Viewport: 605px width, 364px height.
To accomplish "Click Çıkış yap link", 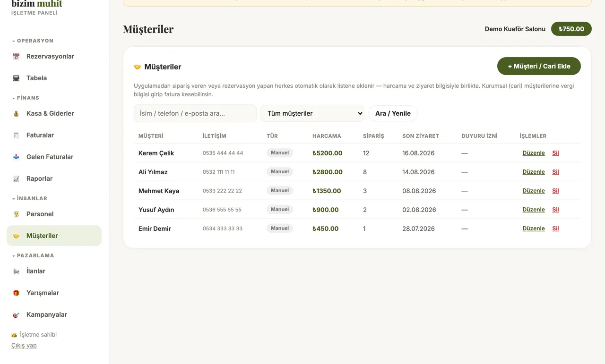I will [24, 346].
